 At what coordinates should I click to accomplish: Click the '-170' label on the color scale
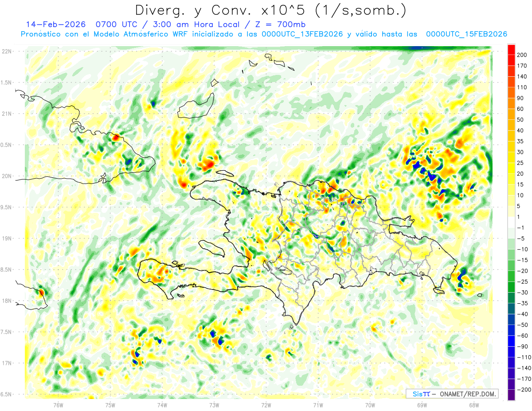pos(524,379)
